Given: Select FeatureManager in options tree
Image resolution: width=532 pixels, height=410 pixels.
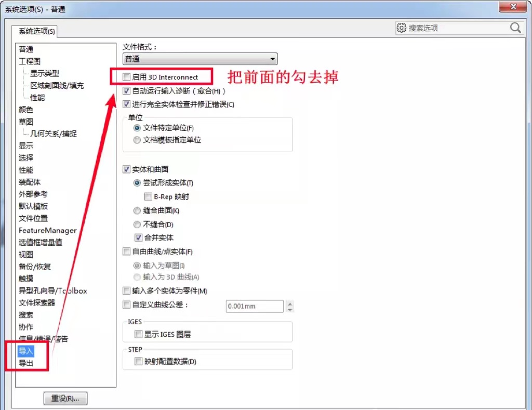Looking at the screenshot, I should [47, 230].
